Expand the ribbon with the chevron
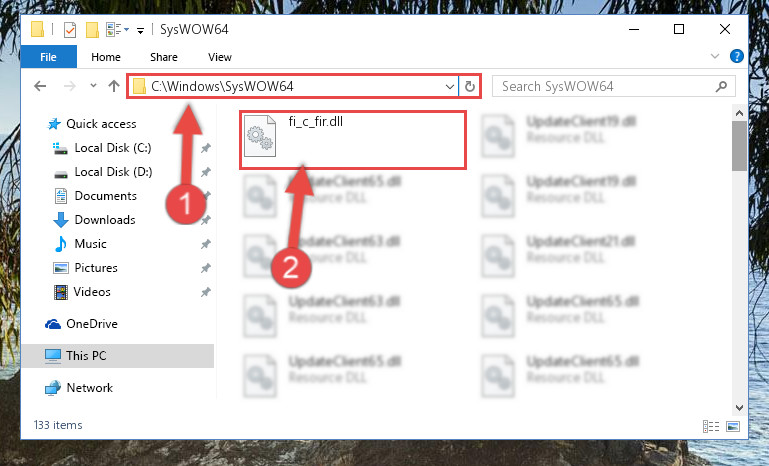The image size is (769, 466). coord(715,56)
